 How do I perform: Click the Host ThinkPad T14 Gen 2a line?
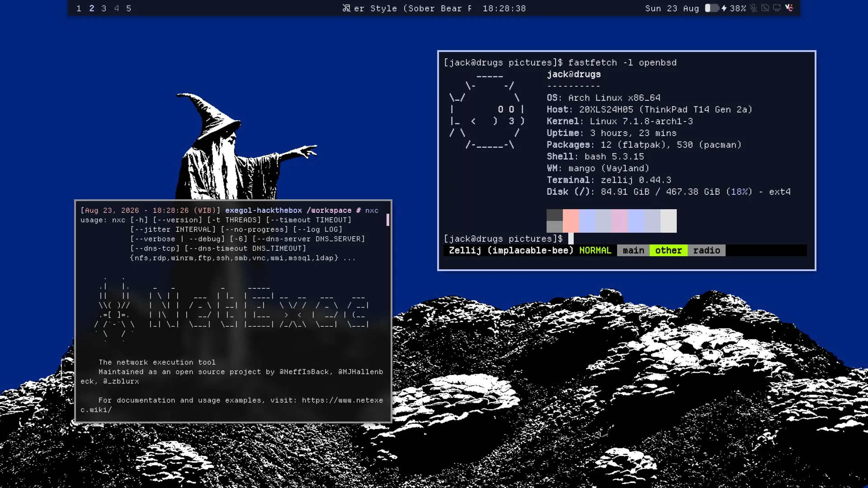coord(650,109)
